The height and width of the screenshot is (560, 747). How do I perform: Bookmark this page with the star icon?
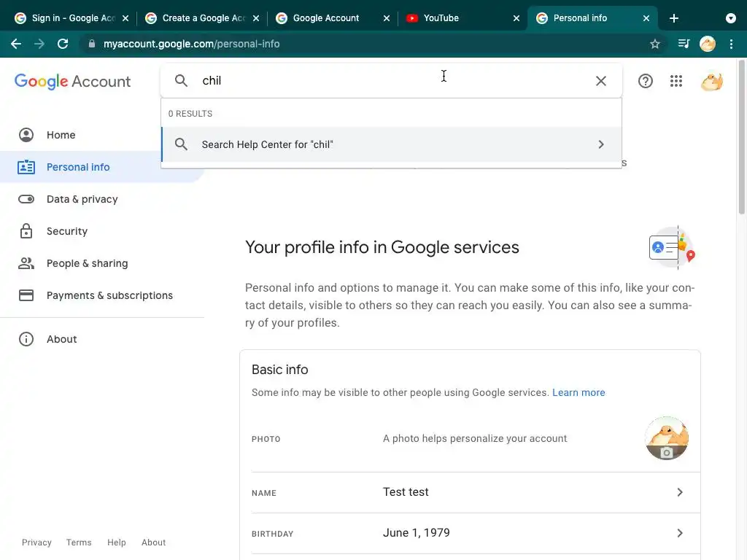[655, 44]
